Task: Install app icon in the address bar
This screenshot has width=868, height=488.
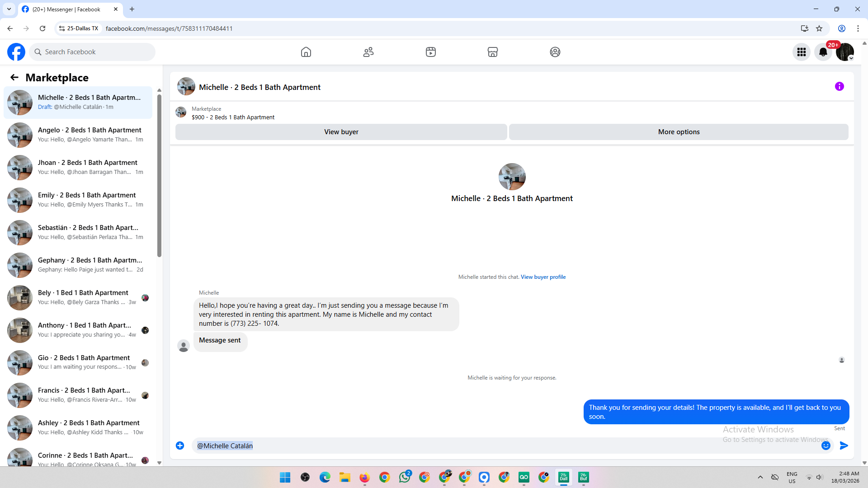Action: tap(805, 28)
